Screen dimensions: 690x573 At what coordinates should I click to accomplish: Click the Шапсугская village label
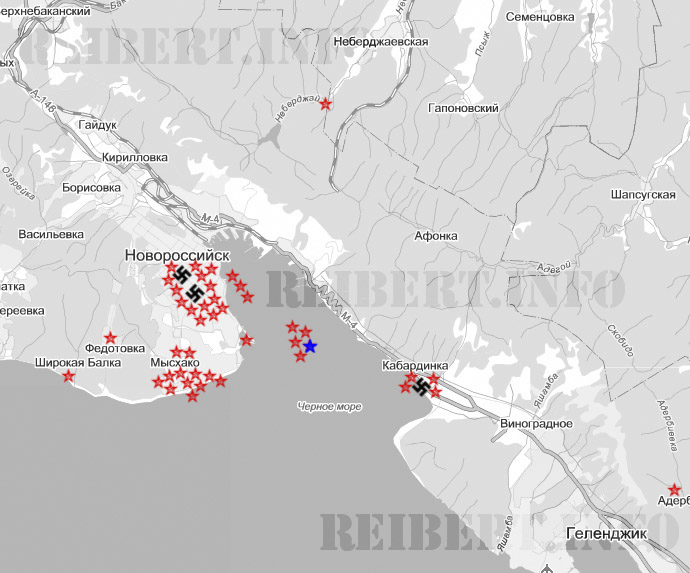tap(643, 194)
